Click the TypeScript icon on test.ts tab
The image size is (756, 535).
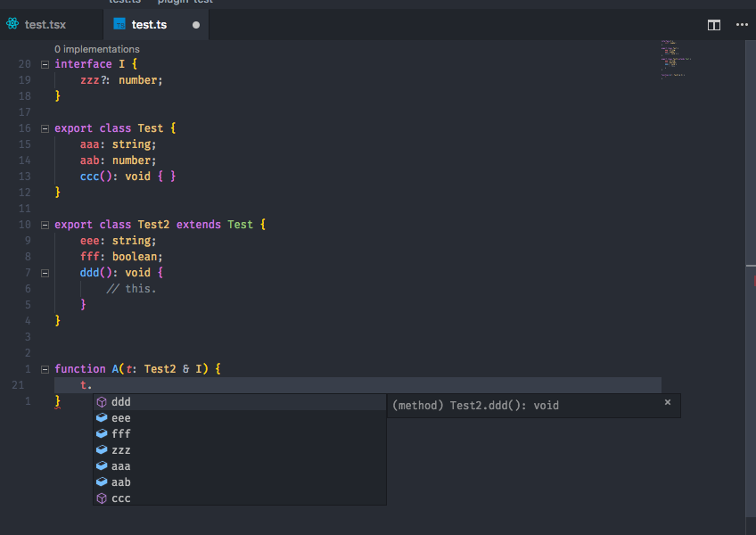[x=119, y=24]
